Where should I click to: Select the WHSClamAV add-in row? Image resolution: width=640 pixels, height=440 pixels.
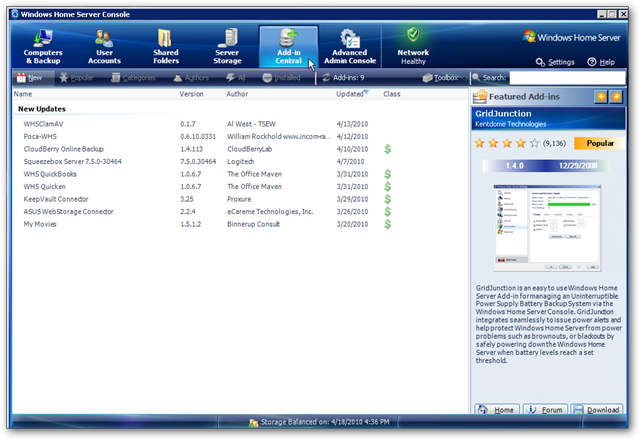coord(240,124)
